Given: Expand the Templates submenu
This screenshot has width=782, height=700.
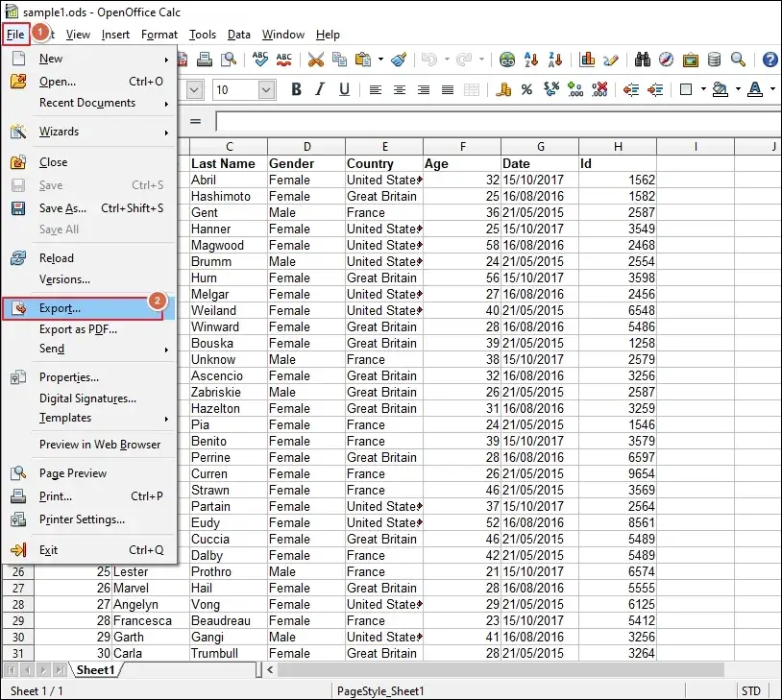Looking at the screenshot, I should coord(88,418).
